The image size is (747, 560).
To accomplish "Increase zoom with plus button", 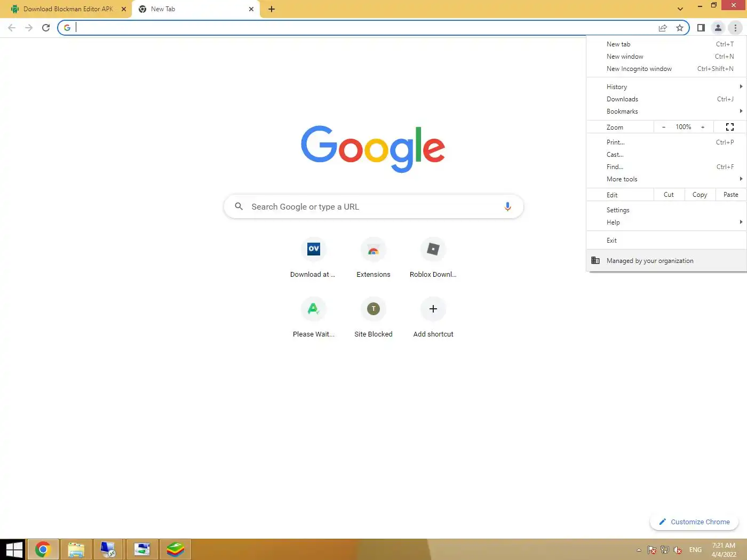I will tap(703, 127).
